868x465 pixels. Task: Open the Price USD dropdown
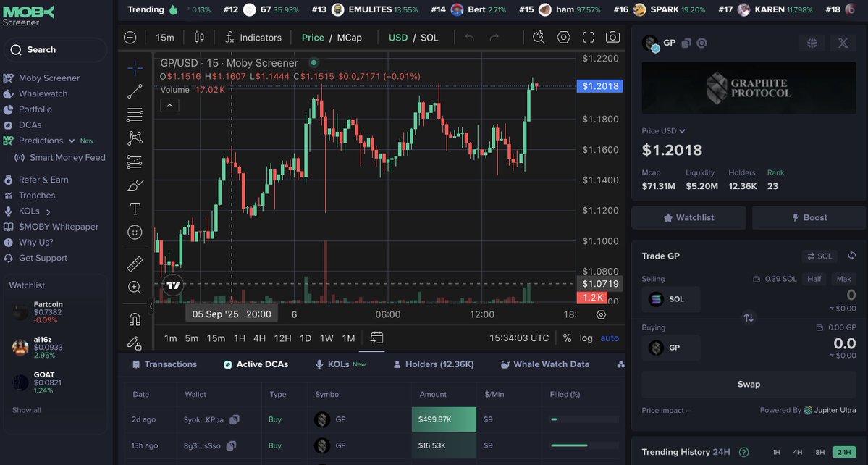coord(664,131)
